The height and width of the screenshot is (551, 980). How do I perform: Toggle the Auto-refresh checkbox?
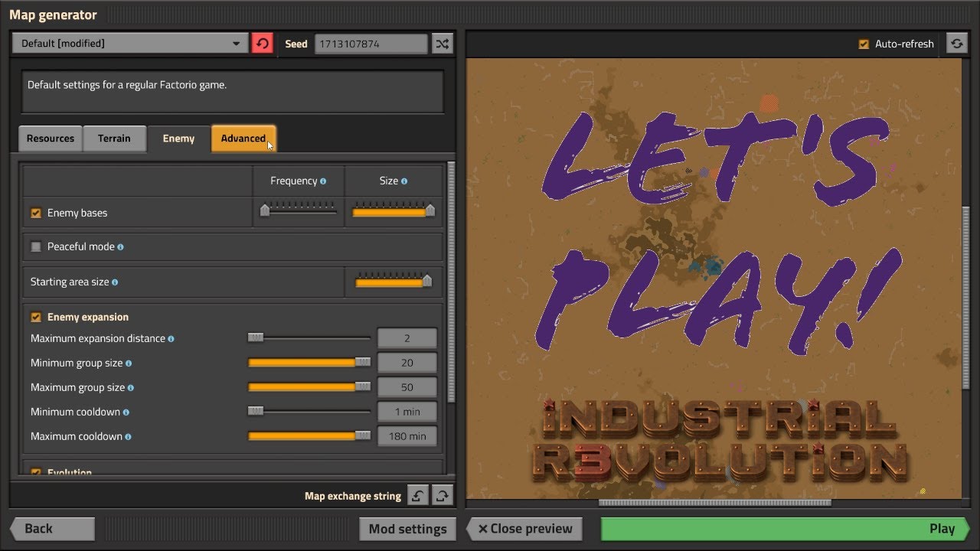(864, 44)
